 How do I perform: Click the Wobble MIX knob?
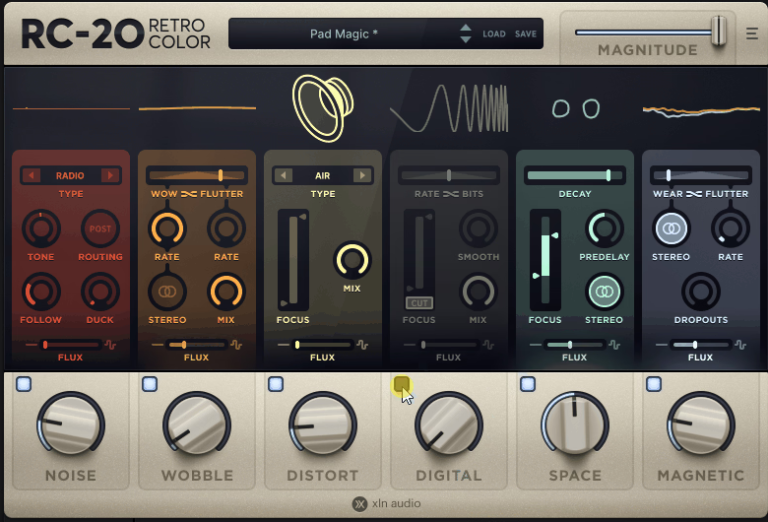point(226,292)
